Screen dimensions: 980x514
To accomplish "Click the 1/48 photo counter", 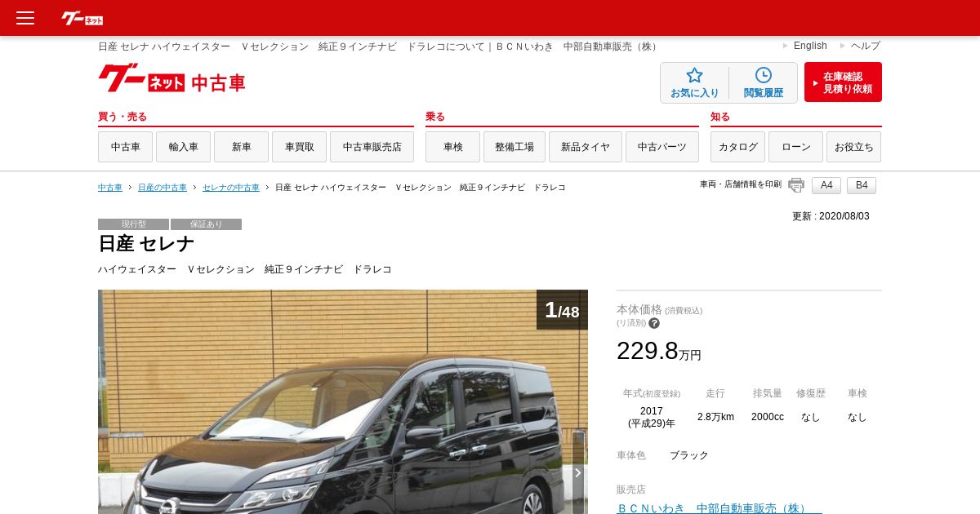I will 562,310.
